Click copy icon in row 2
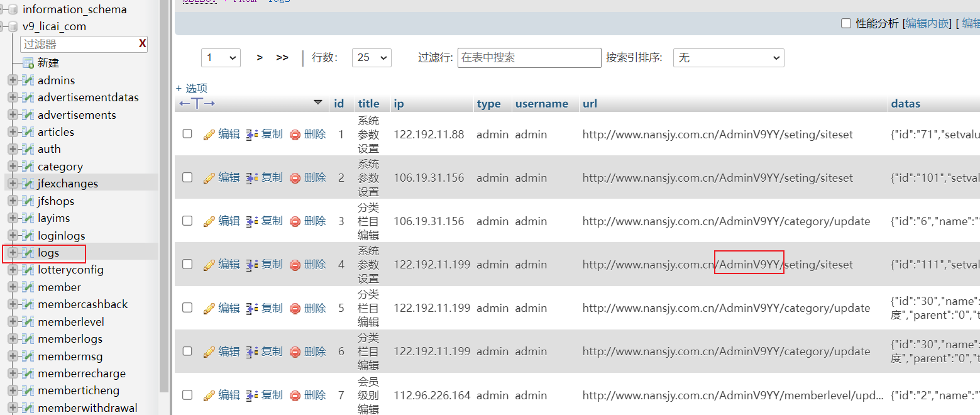This screenshot has width=980, height=415. pyautogui.click(x=253, y=178)
